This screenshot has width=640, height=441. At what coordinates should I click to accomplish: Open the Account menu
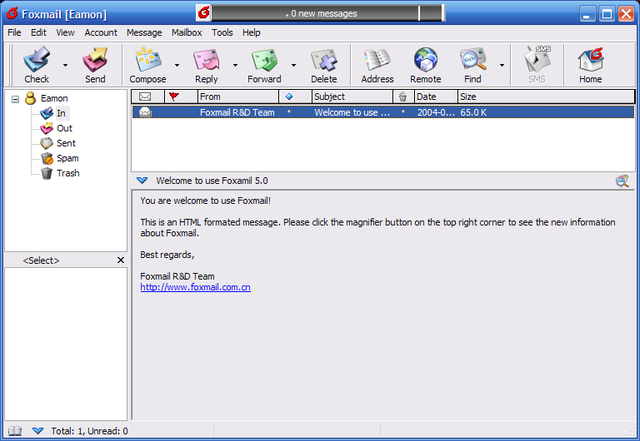(x=101, y=33)
